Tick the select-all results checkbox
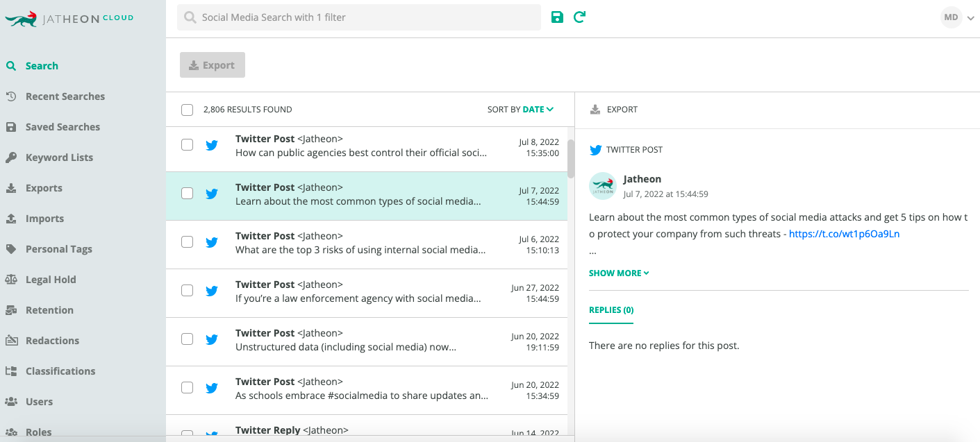This screenshot has width=980, height=442. point(187,110)
